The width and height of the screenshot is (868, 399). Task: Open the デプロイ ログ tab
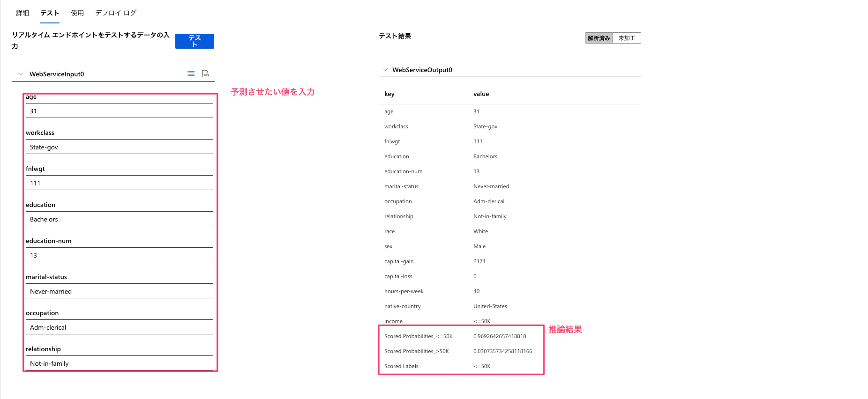tap(116, 13)
